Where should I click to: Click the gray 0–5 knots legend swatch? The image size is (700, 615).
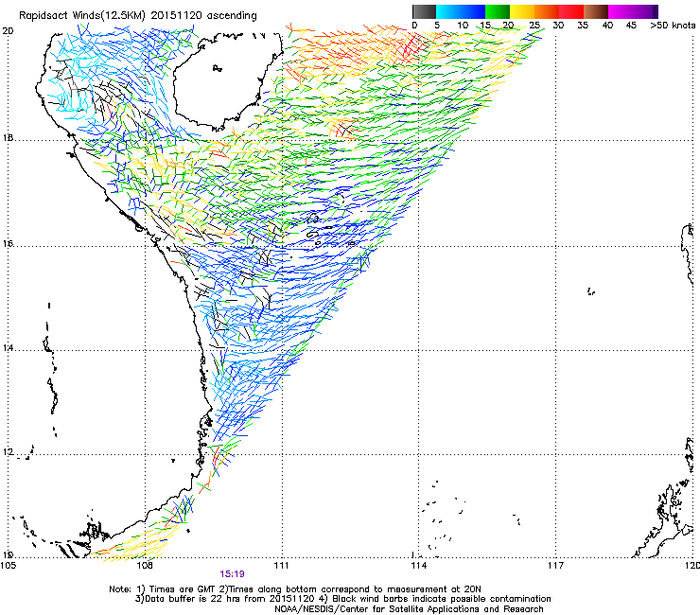[x=424, y=11]
